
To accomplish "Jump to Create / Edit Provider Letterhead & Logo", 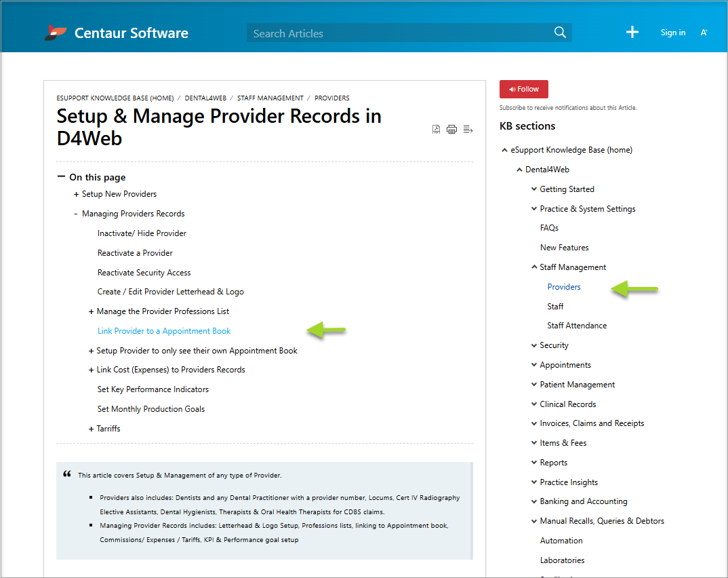I will click(170, 292).
